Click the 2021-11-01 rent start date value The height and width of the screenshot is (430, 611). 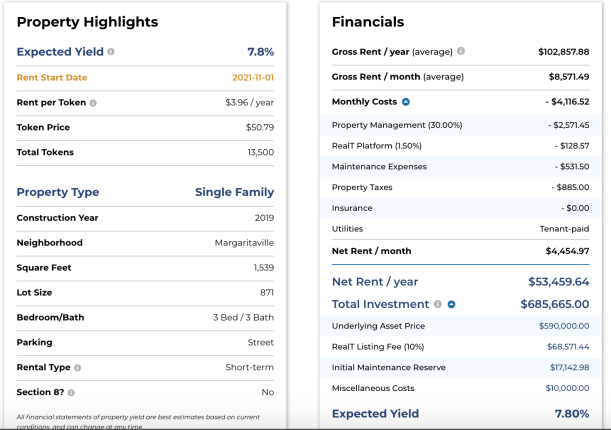[253, 78]
